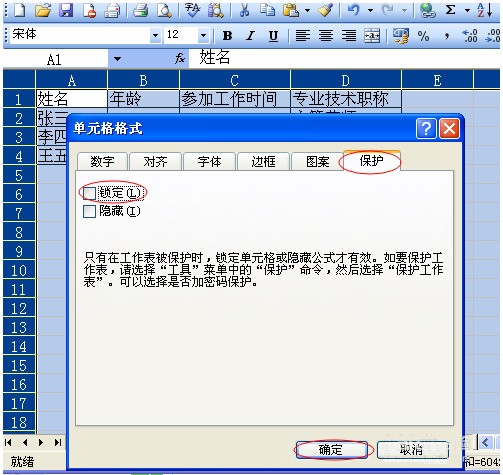Click the formula bar showing 姓名

(344, 58)
